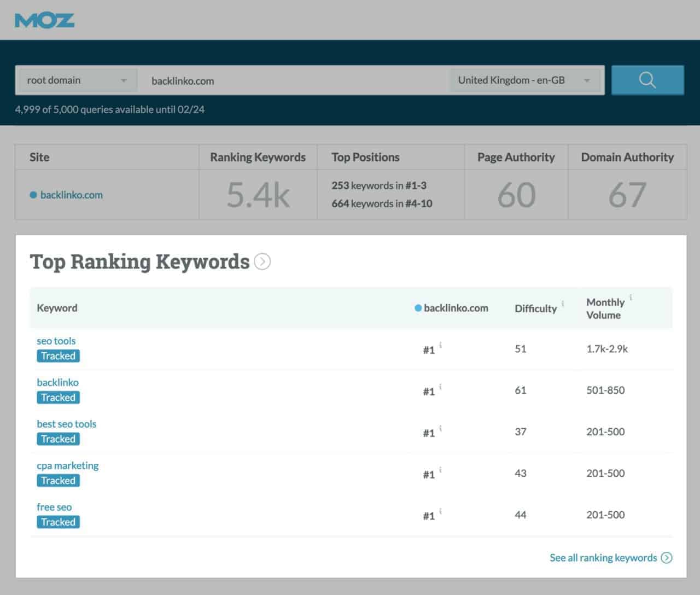Click the Tracked badge under seo tools

point(59,356)
